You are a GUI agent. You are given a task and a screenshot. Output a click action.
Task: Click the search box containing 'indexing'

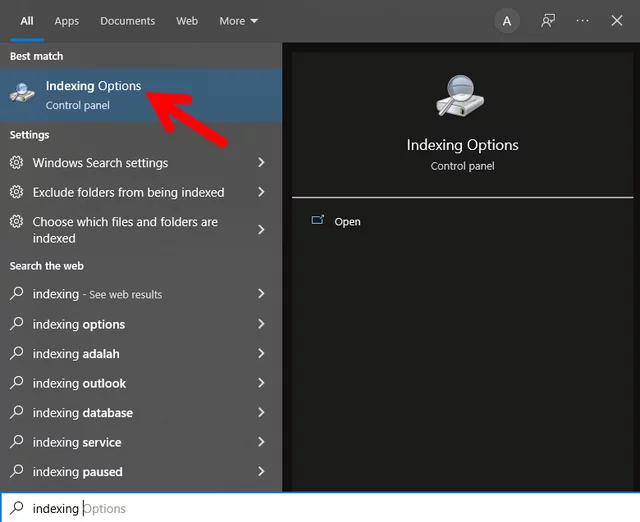tap(320, 508)
